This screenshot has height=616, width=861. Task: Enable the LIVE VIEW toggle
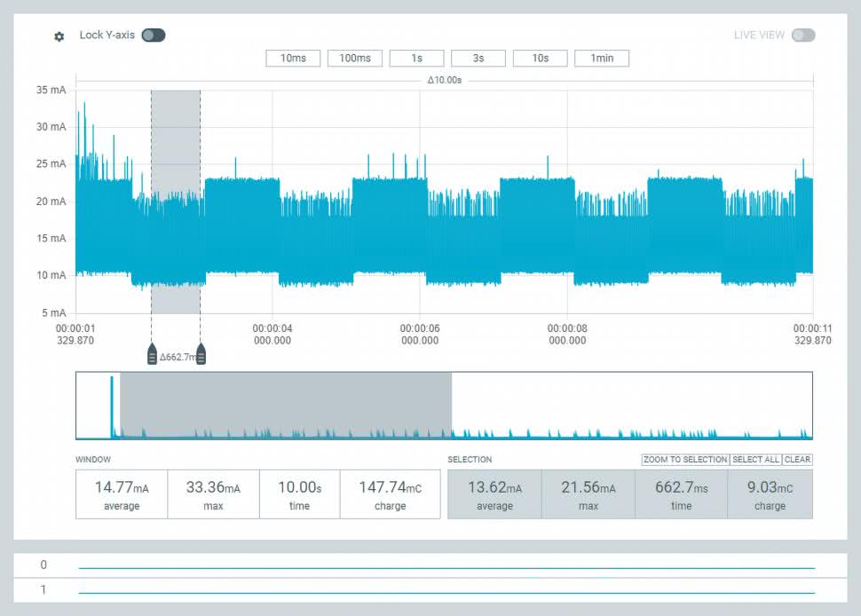802,36
